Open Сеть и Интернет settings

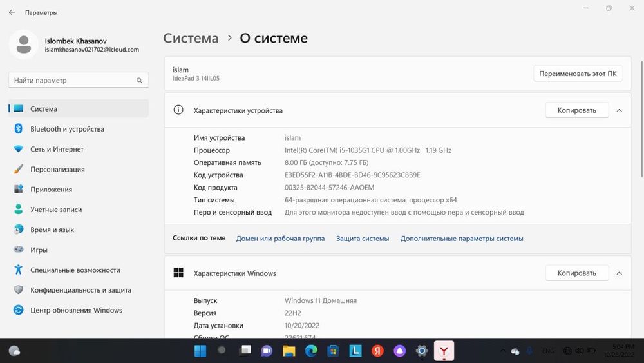[79, 149]
